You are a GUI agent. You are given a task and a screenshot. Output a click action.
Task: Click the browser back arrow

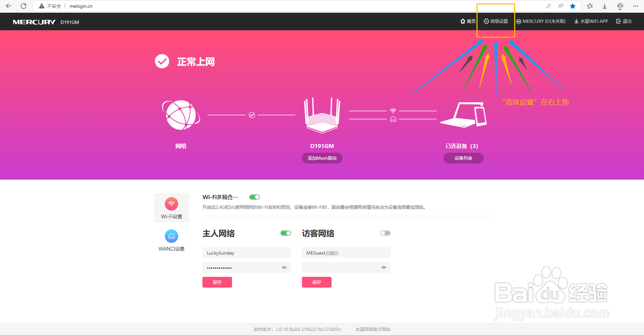coord(9,6)
